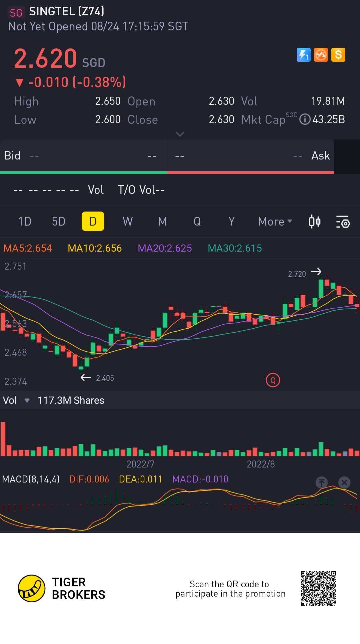Viewport: 360px width, 644px height.
Task: Select the monthly M chart tab
Action: point(162,222)
